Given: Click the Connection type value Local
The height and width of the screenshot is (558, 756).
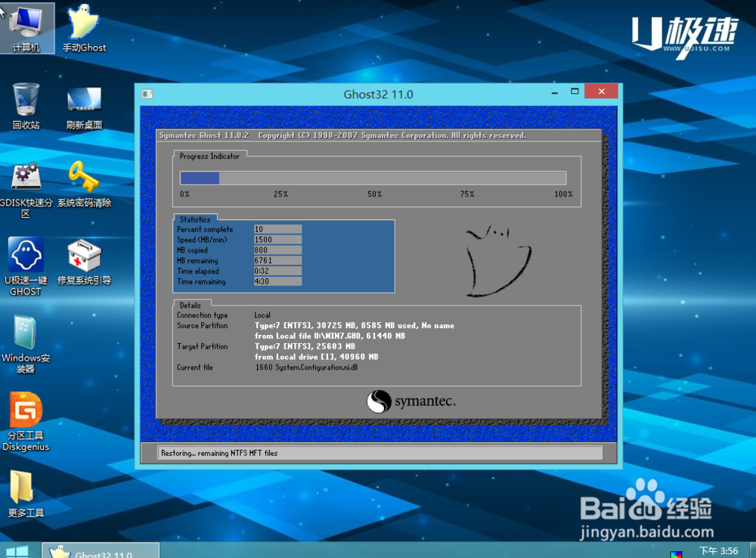Looking at the screenshot, I should point(262,315).
